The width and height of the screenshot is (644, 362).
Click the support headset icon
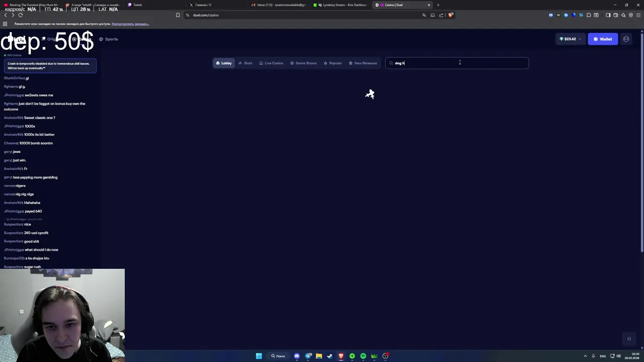(x=629, y=339)
